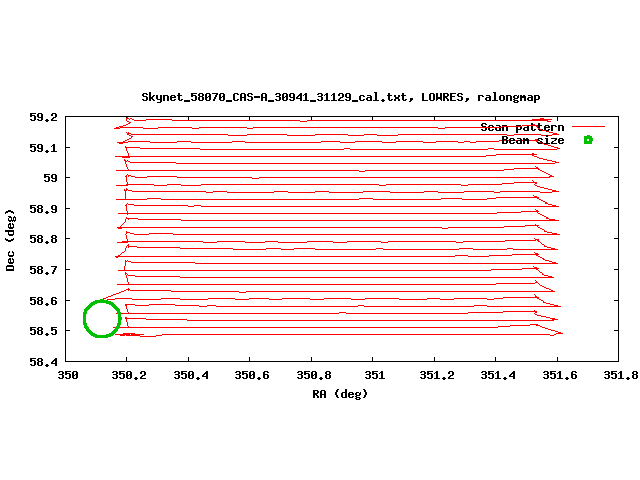Click the large green beam size circle

coord(102,319)
